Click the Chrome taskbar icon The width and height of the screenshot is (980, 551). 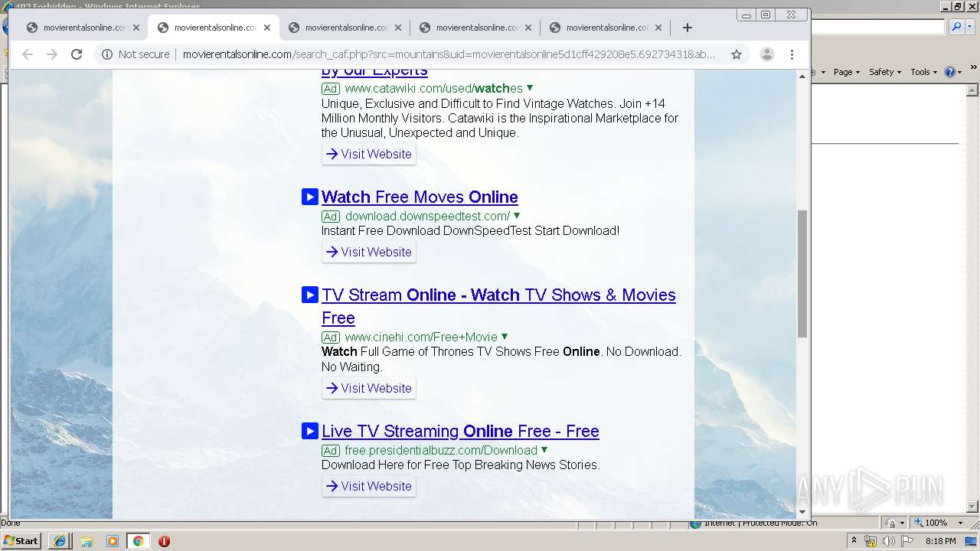click(x=138, y=541)
